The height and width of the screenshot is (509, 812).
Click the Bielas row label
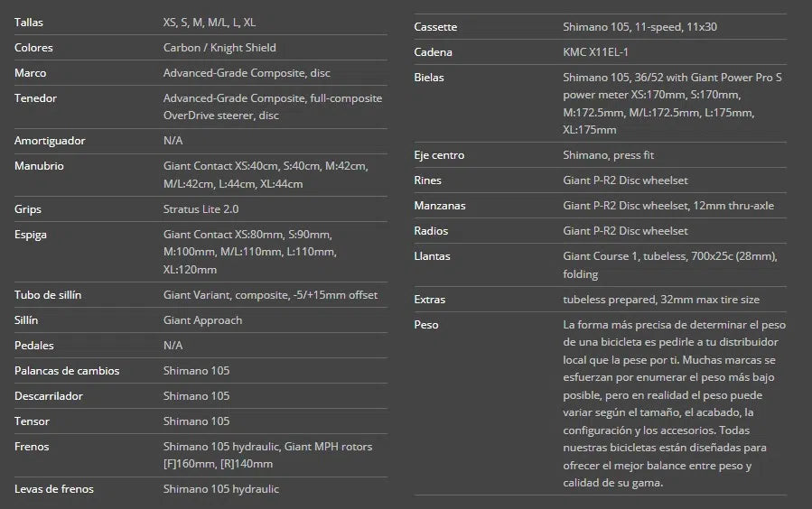point(429,78)
